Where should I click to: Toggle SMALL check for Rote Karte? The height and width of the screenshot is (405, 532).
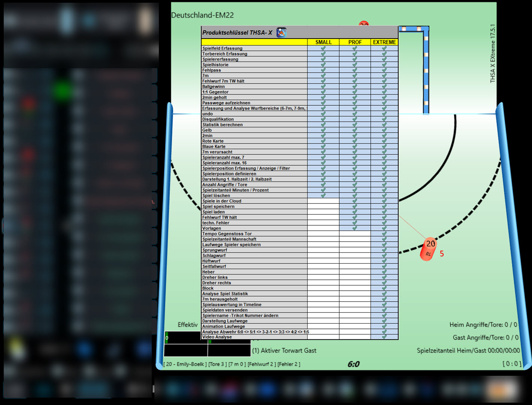click(323, 141)
